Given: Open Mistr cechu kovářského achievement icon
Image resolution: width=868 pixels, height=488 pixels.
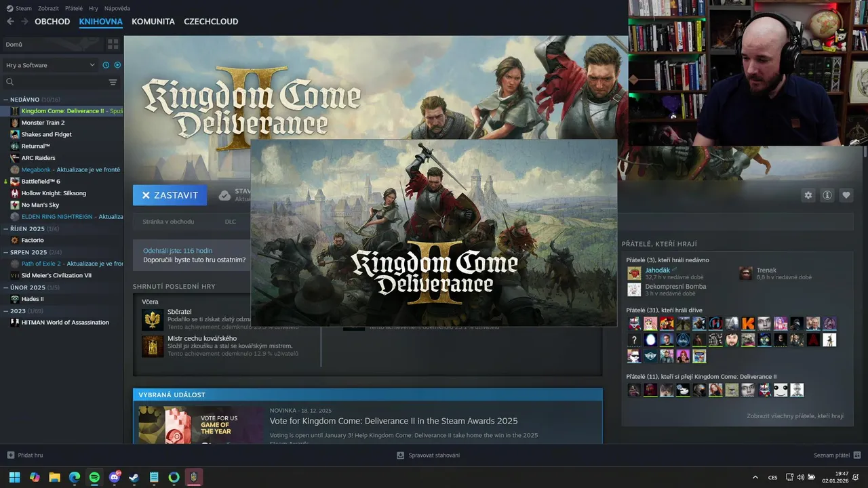Looking at the screenshot, I should coord(153,346).
